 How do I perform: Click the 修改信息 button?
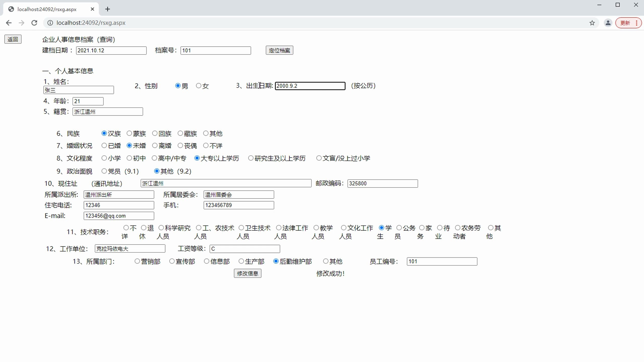(248, 273)
